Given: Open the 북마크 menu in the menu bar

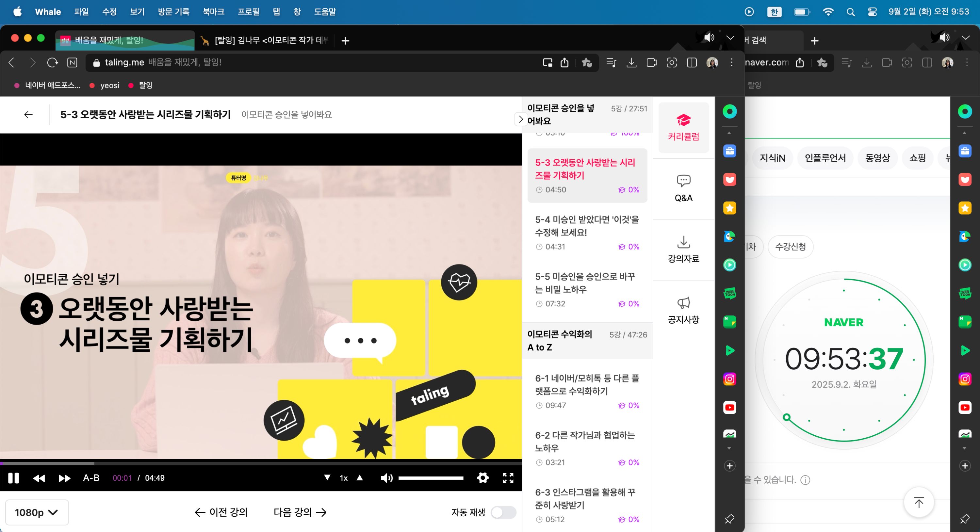Looking at the screenshot, I should click(213, 12).
